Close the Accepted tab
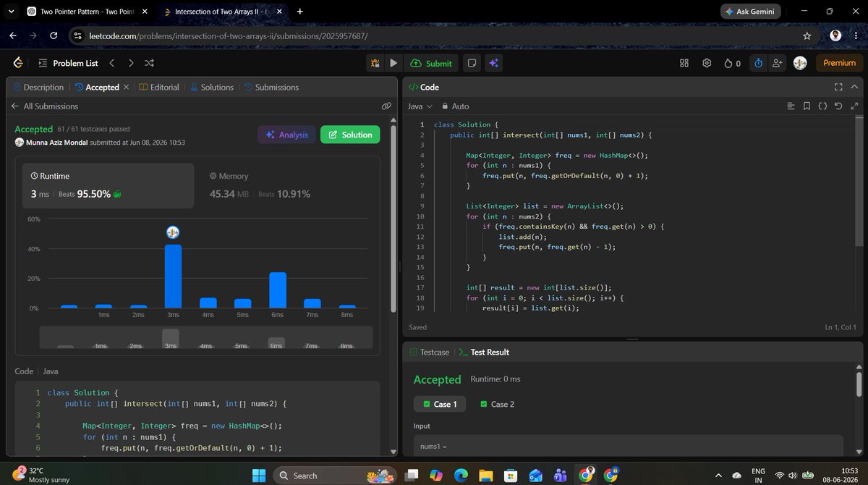 [126, 87]
